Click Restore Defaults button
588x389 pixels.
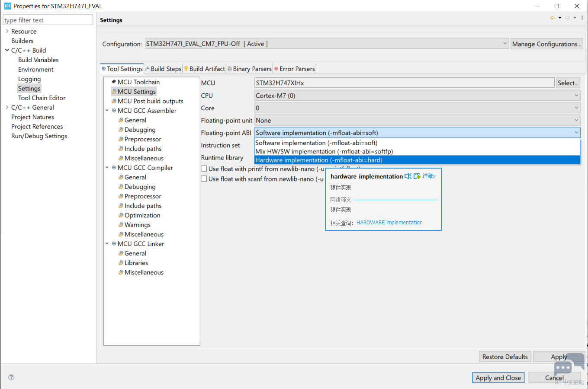505,357
